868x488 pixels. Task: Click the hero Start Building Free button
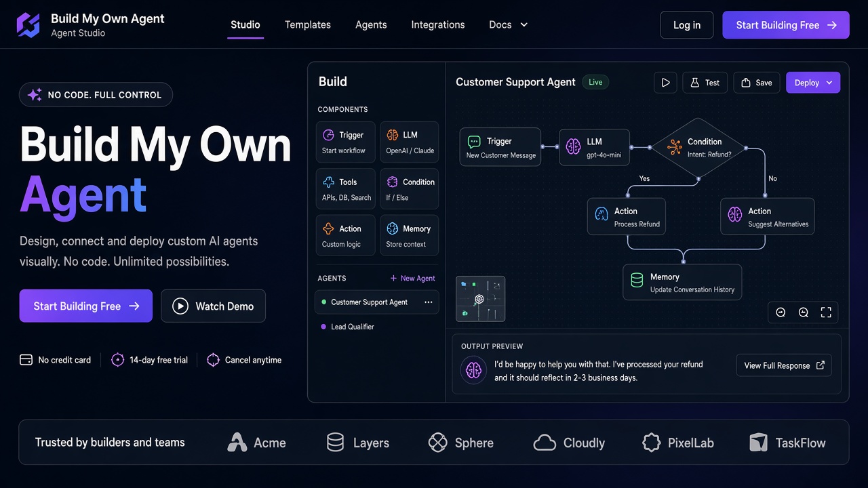(x=86, y=306)
